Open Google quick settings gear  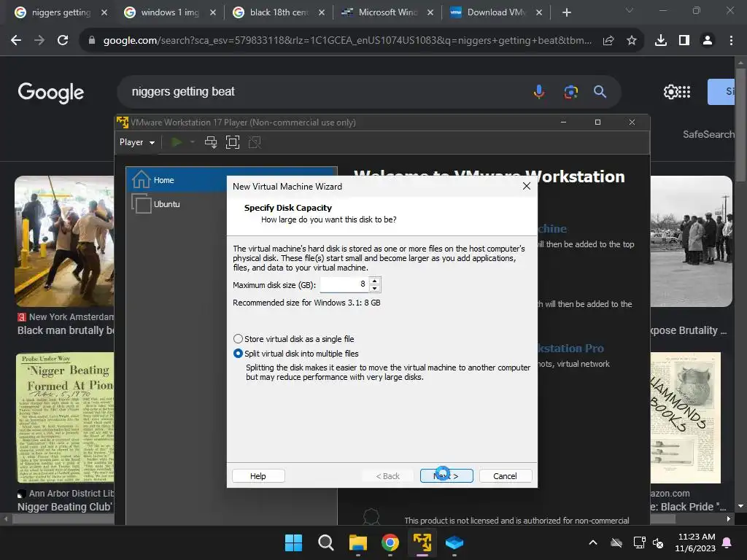[x=671, y=92]
